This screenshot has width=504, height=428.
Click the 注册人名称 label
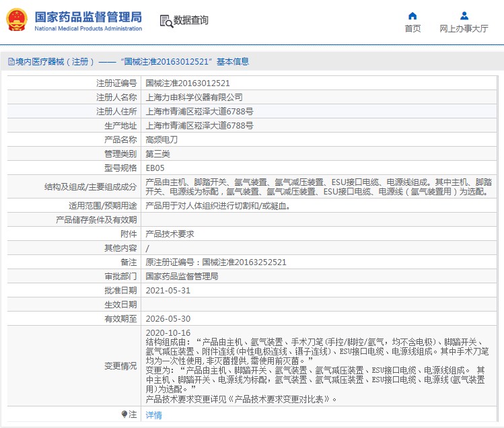[116, 98]
